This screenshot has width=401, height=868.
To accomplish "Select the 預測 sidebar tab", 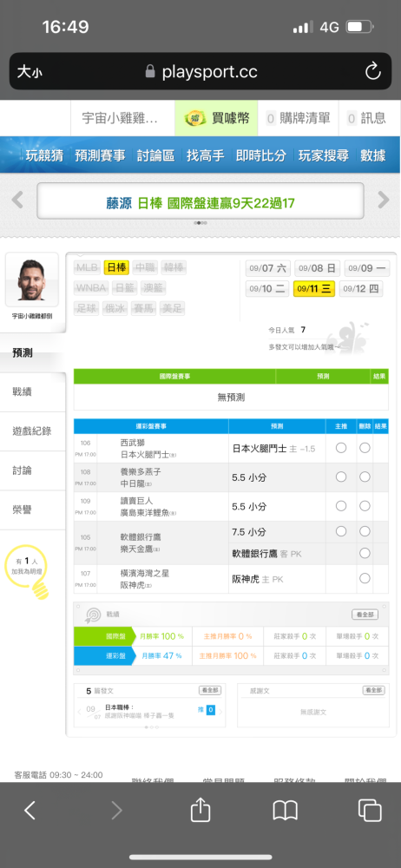I will [33, 352].
